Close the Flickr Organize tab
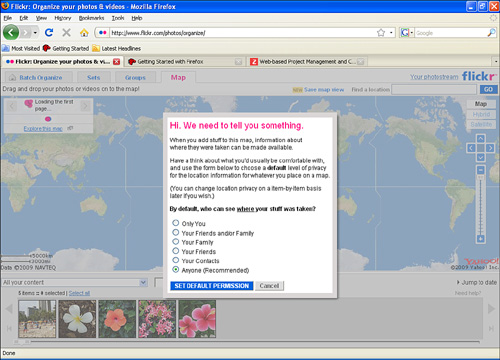This screenshot has height=360, width=500. 116,62
